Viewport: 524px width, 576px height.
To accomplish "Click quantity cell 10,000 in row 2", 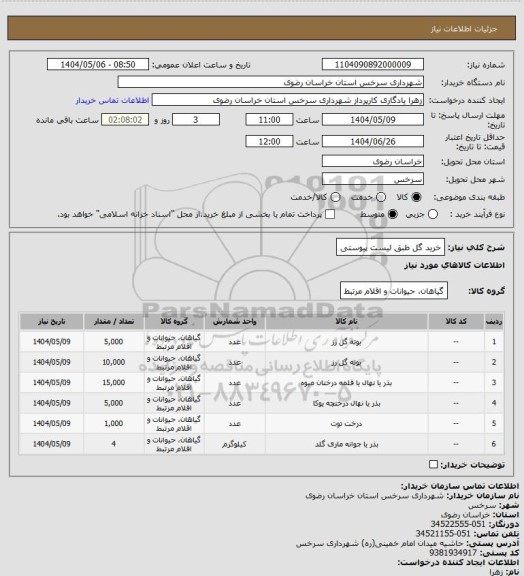I will [x=114, y=362].
